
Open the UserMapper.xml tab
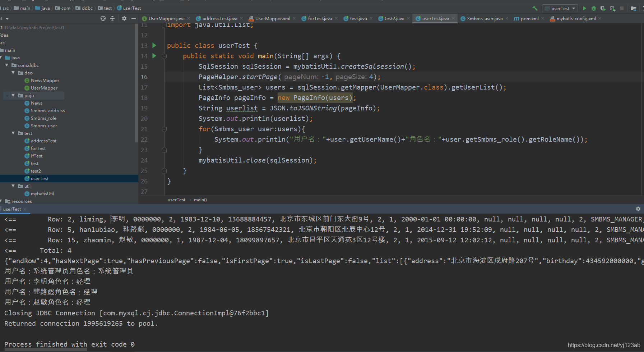pyautogui.click(x=272, y=18)
